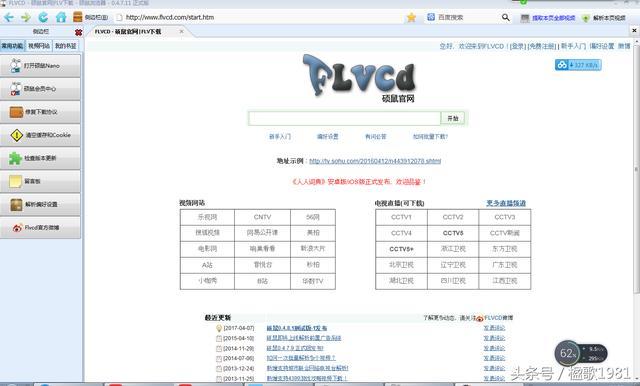Select CCTV3 live channel
Screen dimensions: 640x386
coord(504,217)
